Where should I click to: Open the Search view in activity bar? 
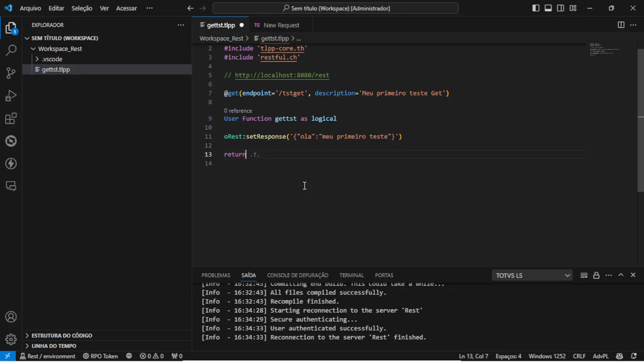click(x=11, y=51)
